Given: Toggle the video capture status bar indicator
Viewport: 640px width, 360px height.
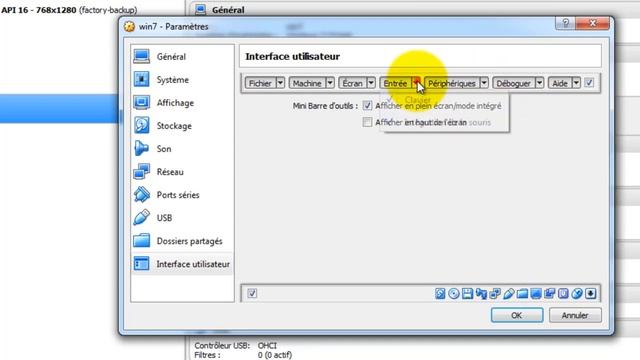Looking at the screenshot, I should [550, 293].
